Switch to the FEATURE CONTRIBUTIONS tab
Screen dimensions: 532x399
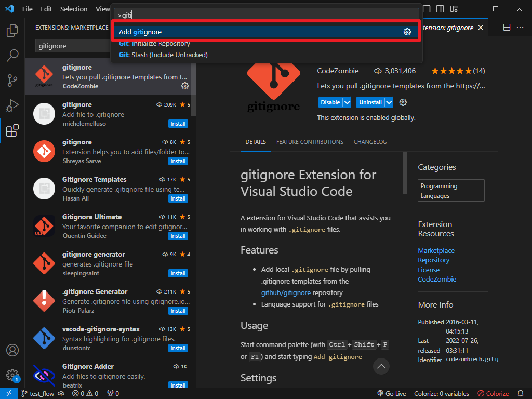pyautogui.click(x=310, y=142)
